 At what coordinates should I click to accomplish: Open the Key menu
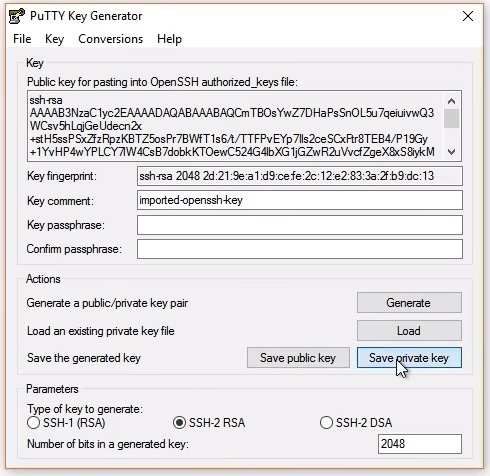[54, 39]
